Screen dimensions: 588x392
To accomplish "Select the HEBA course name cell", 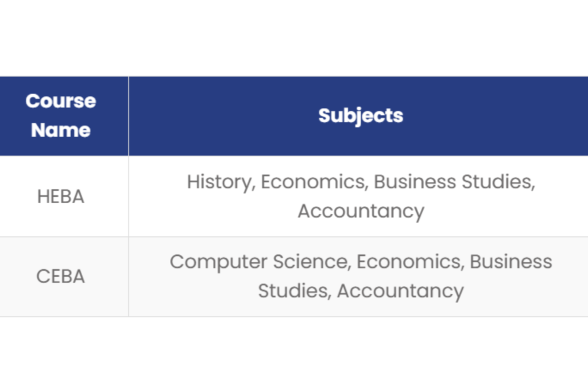I will pyautogui.click(x=61, y=196).
